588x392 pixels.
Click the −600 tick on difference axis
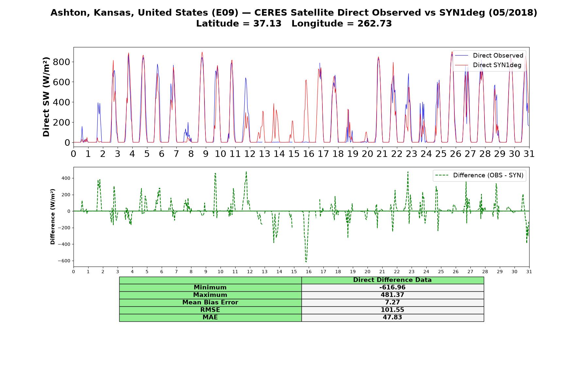(64, 261)
